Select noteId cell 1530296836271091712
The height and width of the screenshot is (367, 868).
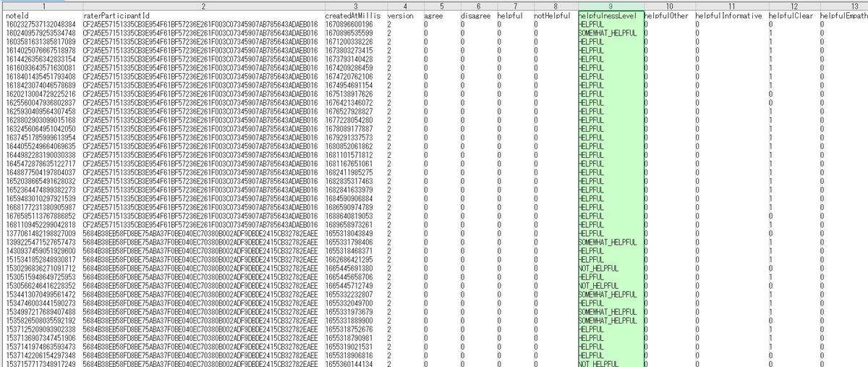pos(41,268)
